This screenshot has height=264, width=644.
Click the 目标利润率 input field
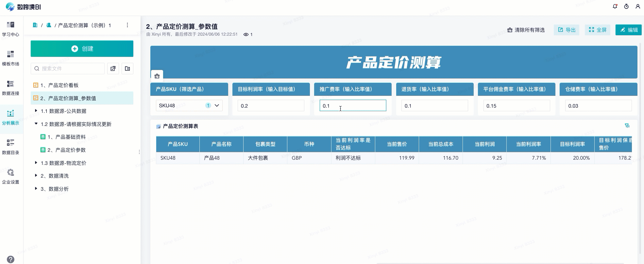coord(271,106)
